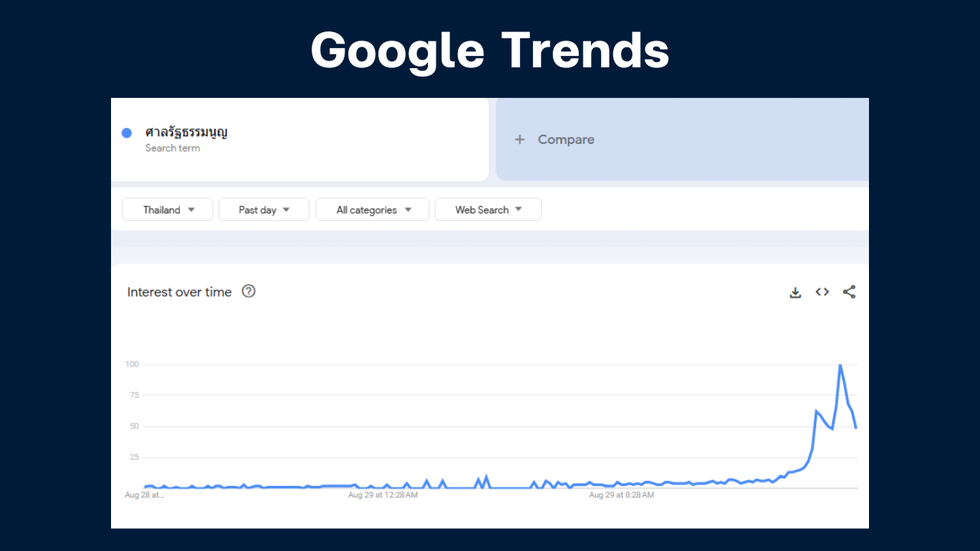Select the Aug 29 at 12:28 AM axis label
This screenshot has height=551, width=980.
pos(383,495)
